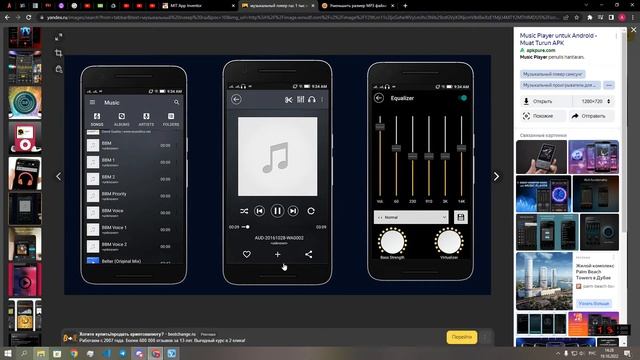Screen dimensions: 640x360
Task: Select the red headphones phone thumbnail
Action: 25,173
